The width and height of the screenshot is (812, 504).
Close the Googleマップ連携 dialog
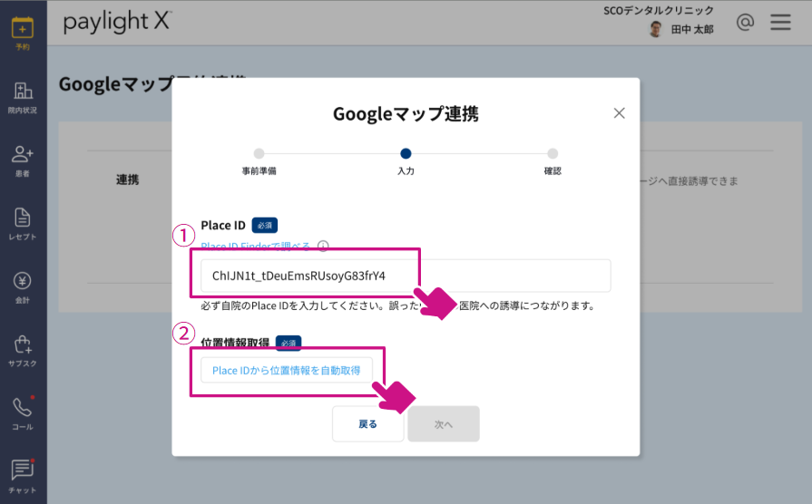(x=619, y=113)
